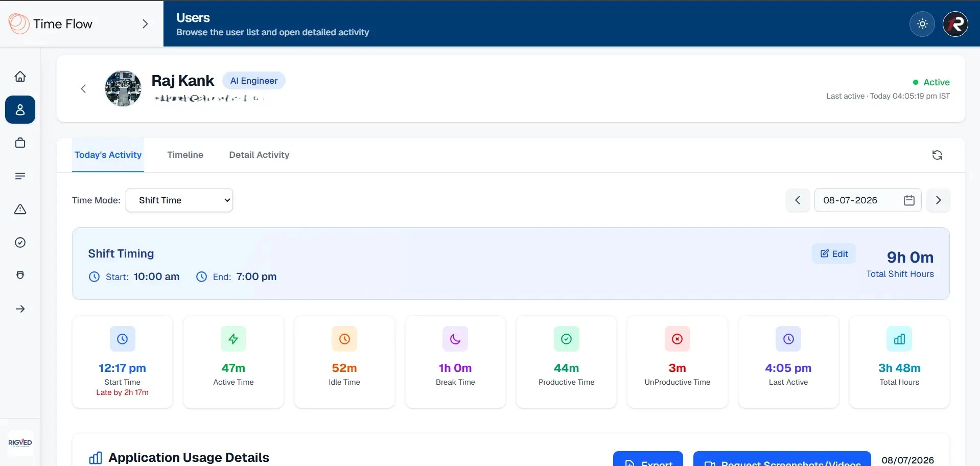Click the Last Active clock icon
This screenshot has height=466, width=980.
(788, 339)
